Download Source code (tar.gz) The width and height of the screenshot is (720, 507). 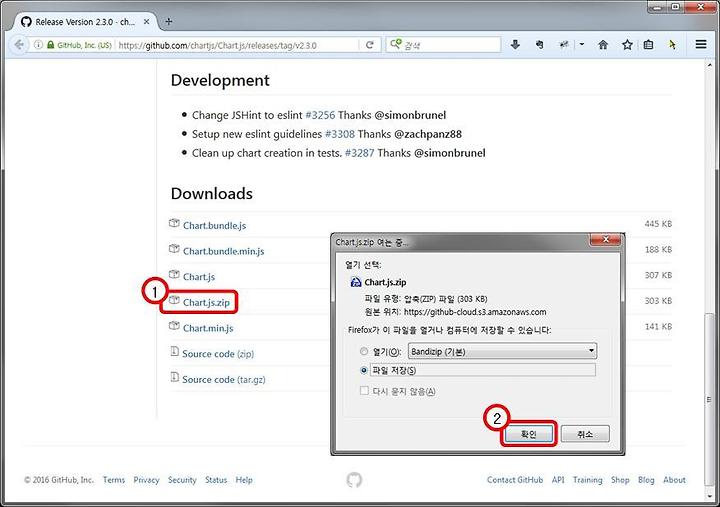[x=224, y=380]
